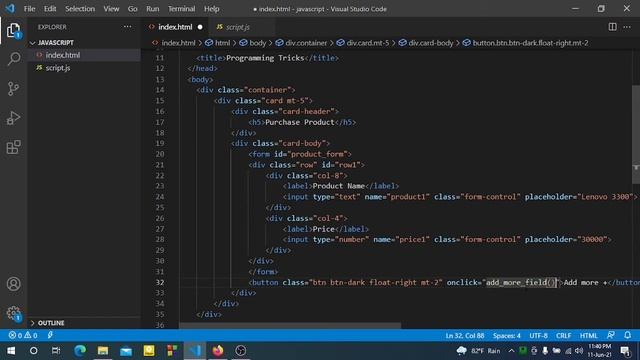Open the Go menu
Screen dimensions: 640x360
(x=132, y=9)
